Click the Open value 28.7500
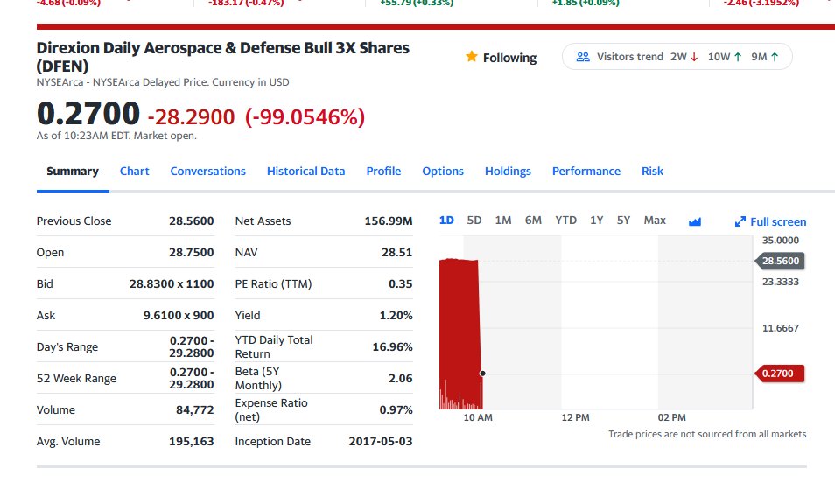835x504 pixels. pyautogui.click(x=191, y=252)
